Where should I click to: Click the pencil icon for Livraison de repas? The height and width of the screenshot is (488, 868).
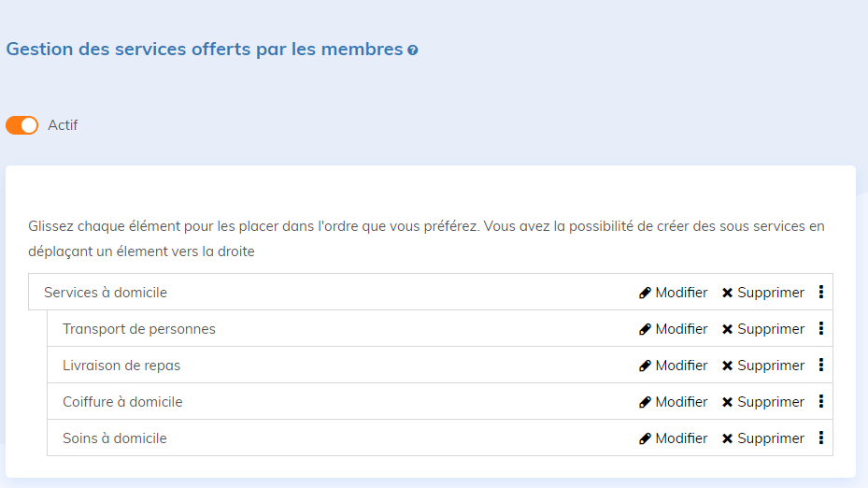coord(645,366)
